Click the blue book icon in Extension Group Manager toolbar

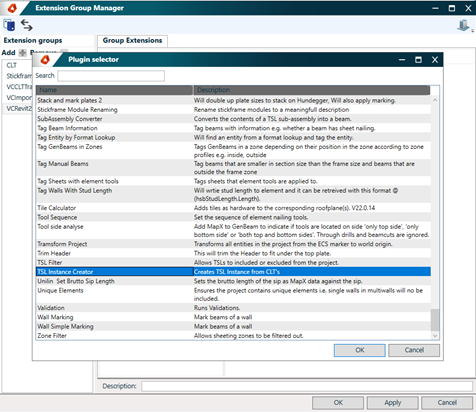(9, 25)
